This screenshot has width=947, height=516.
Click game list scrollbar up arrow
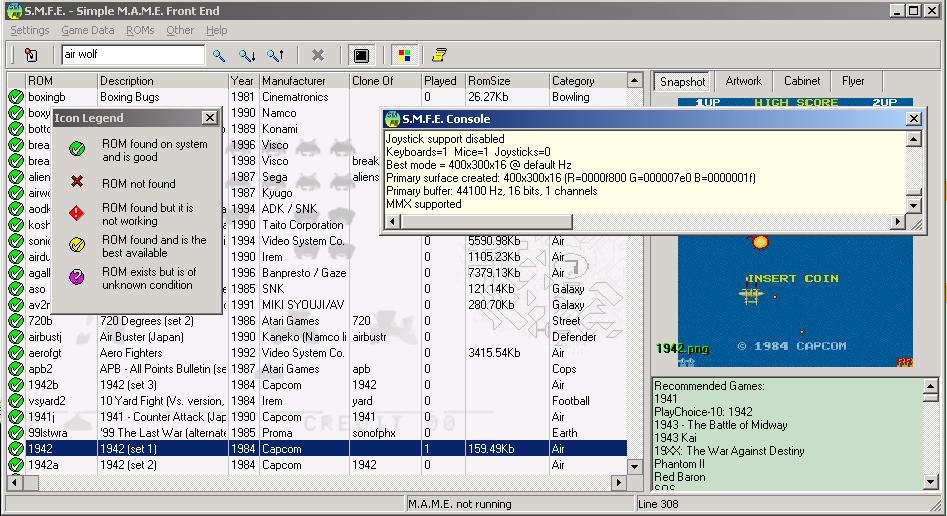(634, 80)
